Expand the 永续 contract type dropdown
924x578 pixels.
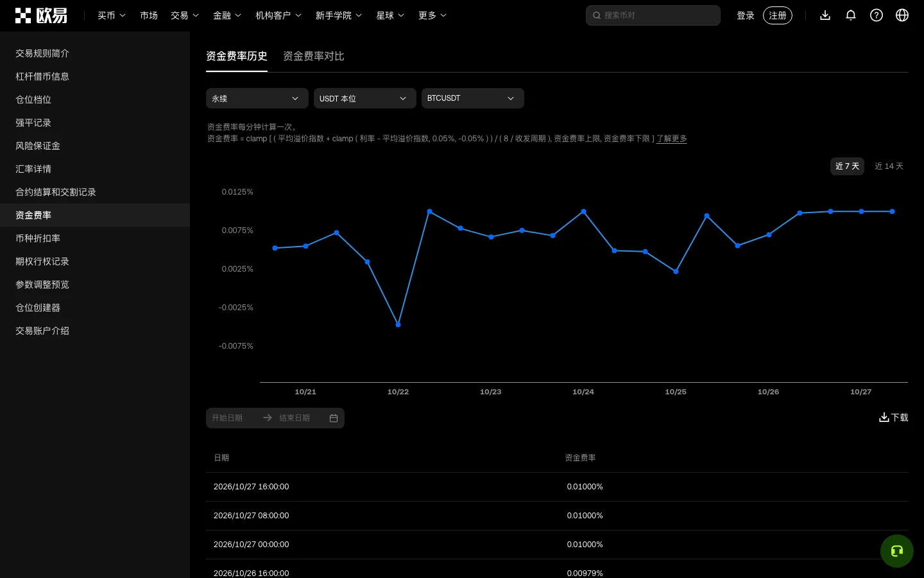257,98
